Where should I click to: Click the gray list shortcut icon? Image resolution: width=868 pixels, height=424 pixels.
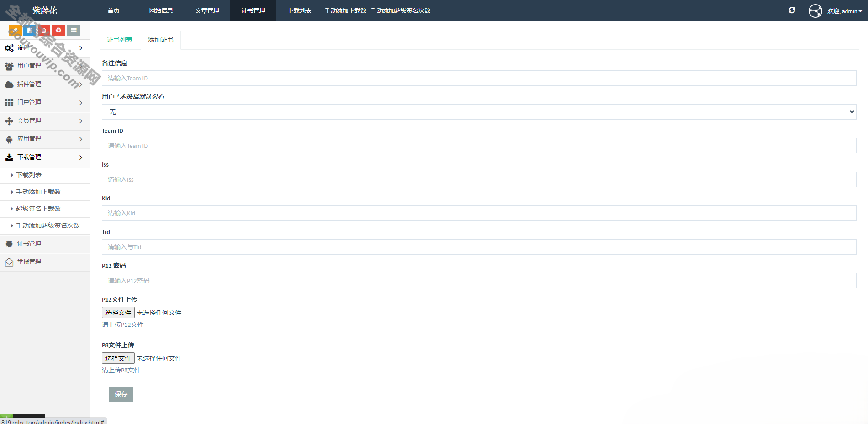coord(74,31)
